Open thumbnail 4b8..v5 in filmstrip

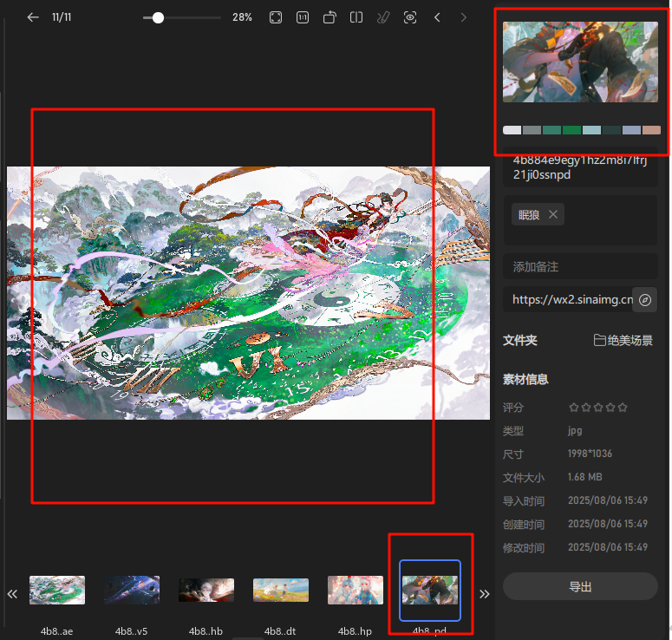132,590
